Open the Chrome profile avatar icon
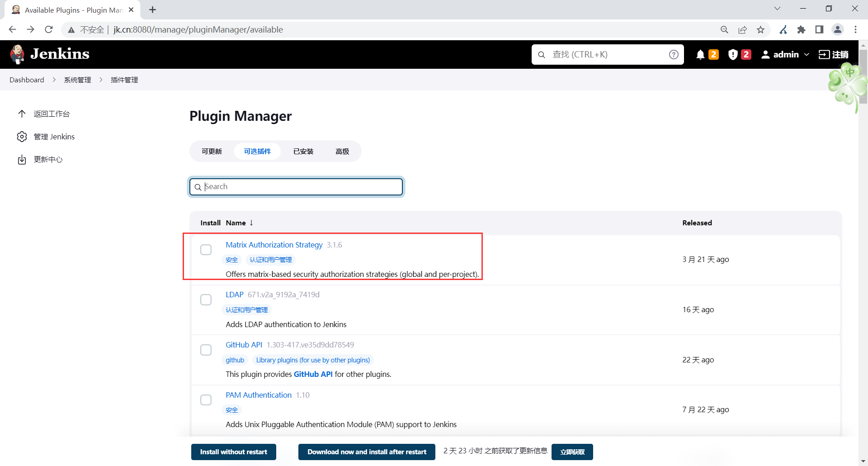The height and width of the screenshot is (466, 868). click(x=838, y=29)
